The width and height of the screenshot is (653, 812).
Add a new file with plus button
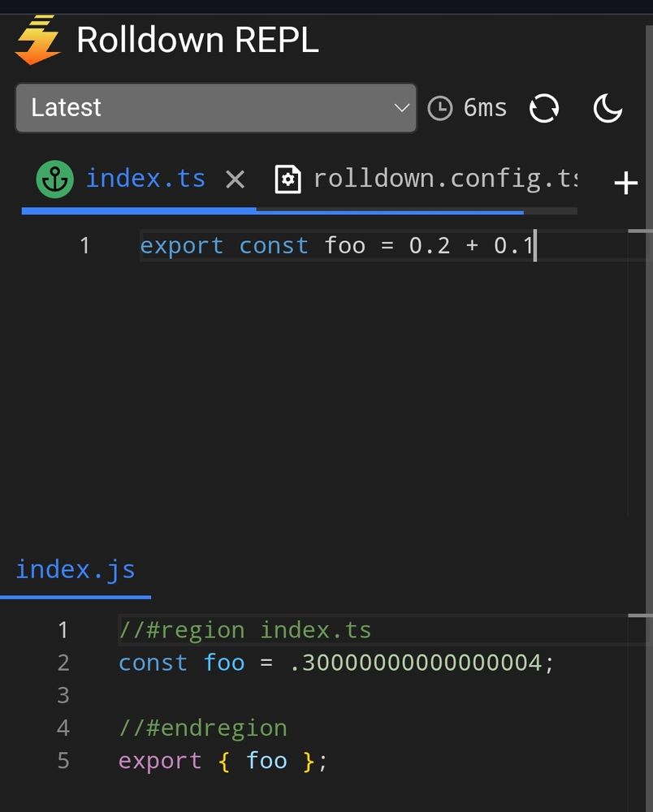[x=625, y=184]
